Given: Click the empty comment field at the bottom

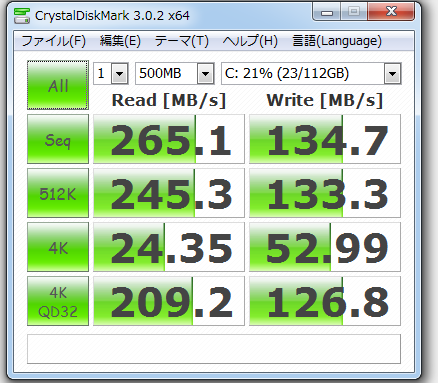Looking at the screenshot, I should (x=214, y=349).
